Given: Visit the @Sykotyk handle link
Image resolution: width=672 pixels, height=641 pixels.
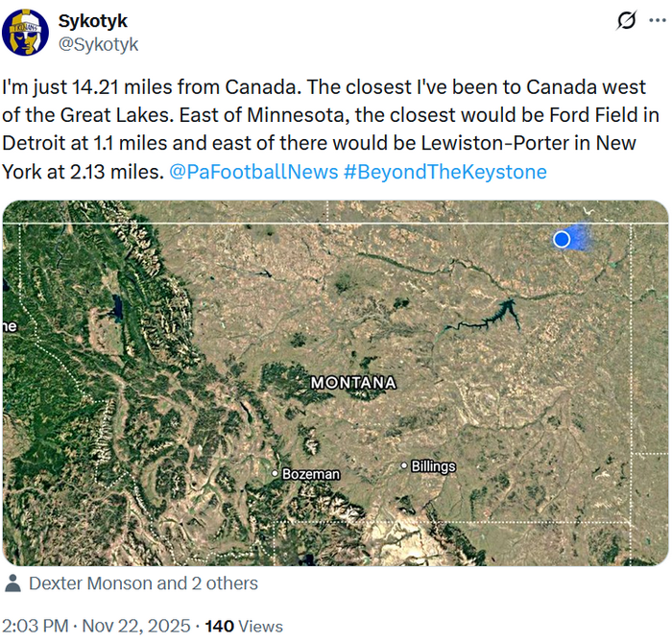Looking at the screenshot, I should click(x=98, y=43).
